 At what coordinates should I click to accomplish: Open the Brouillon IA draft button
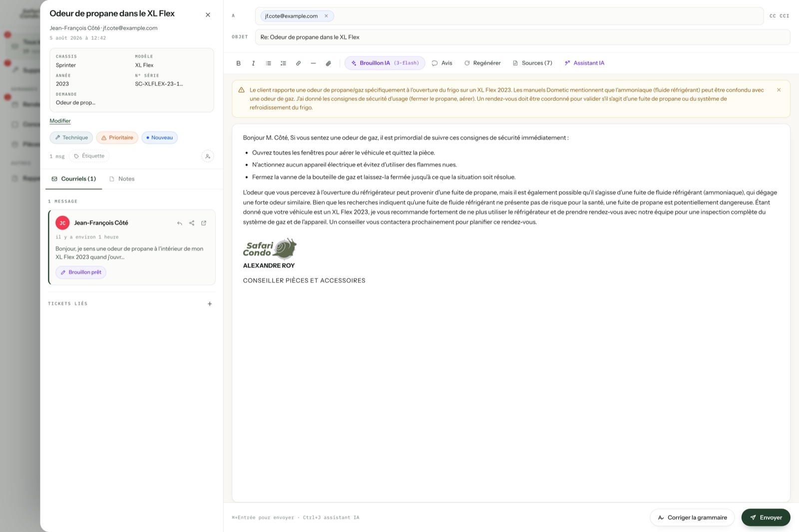[x=385, y=63]
